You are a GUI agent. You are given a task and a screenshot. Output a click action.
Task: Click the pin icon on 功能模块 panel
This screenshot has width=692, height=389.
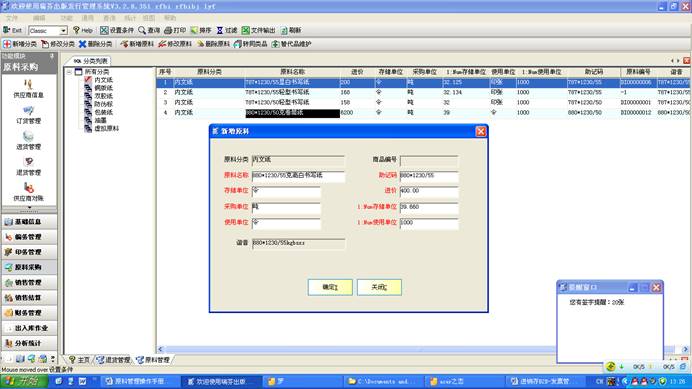(x=52, y=56)
